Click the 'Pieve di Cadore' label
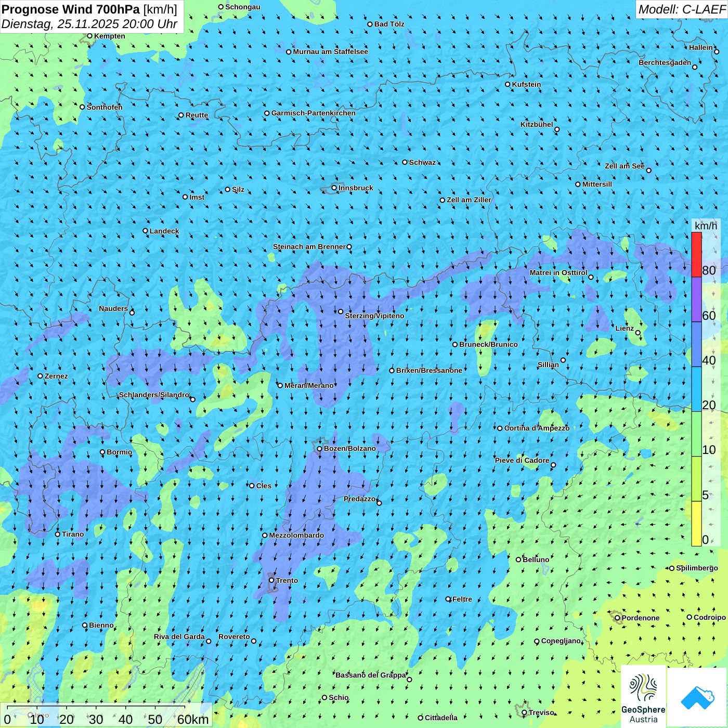Viewport: 728px width, 728px height. tap(522, 460)
